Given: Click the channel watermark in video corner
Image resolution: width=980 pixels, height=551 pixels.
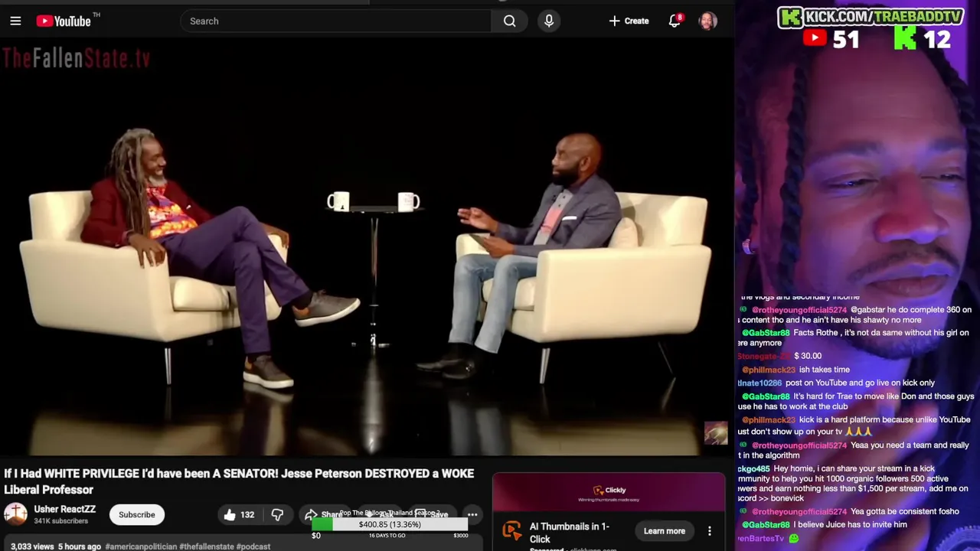Looking at the screenshot, I should click(x=716, y=432).
